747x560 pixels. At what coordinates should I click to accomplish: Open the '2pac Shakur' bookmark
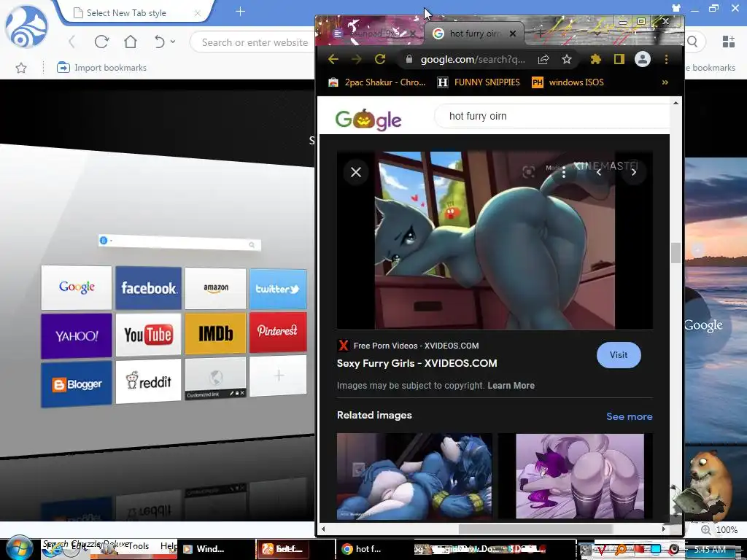pyautogui.click(x=377, y=82)
